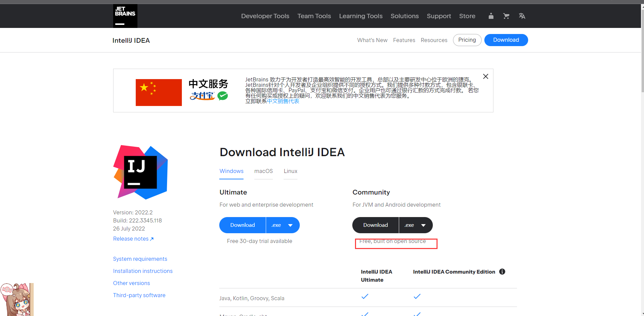644x316 pixels.
Task: Open the Installation instructions link
Action: point(143,271)
